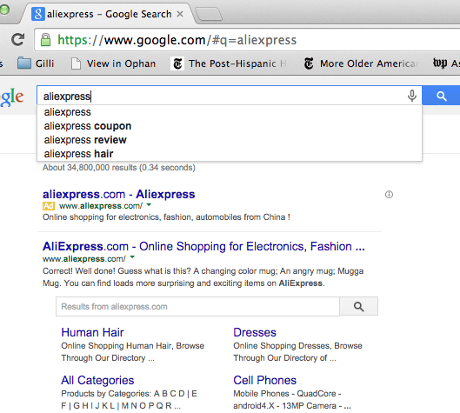Click the yellow Ad badge

(x=48, y=206)
